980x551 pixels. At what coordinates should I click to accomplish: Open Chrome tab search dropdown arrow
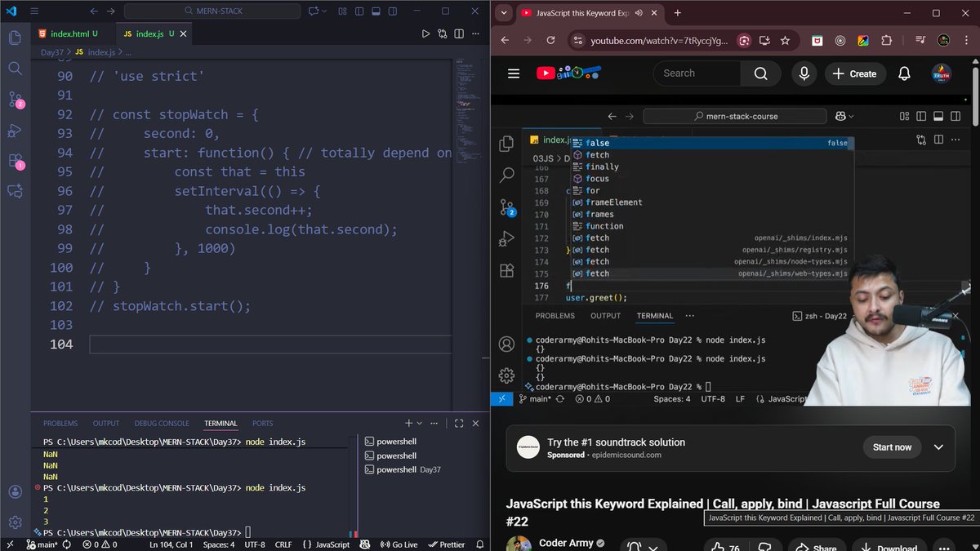point(504,13)
